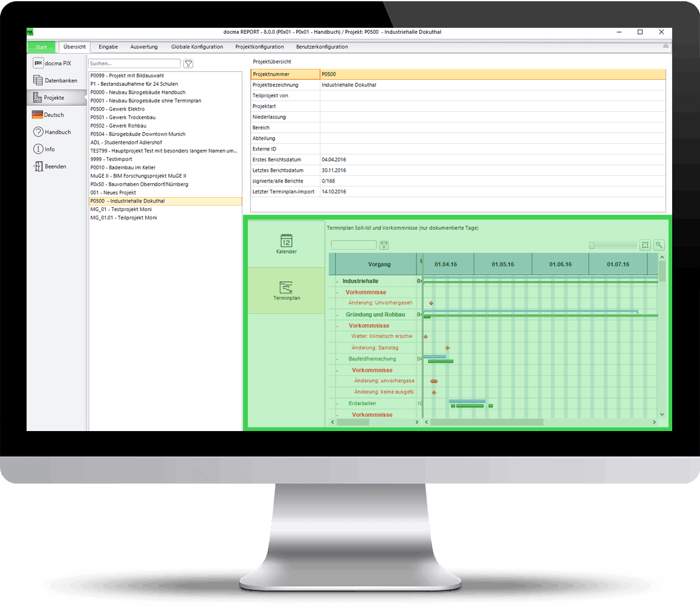Select project P0099 - Projekt mit Bildauswahl
The image size is (700, 607).
[x=165, y=76]
